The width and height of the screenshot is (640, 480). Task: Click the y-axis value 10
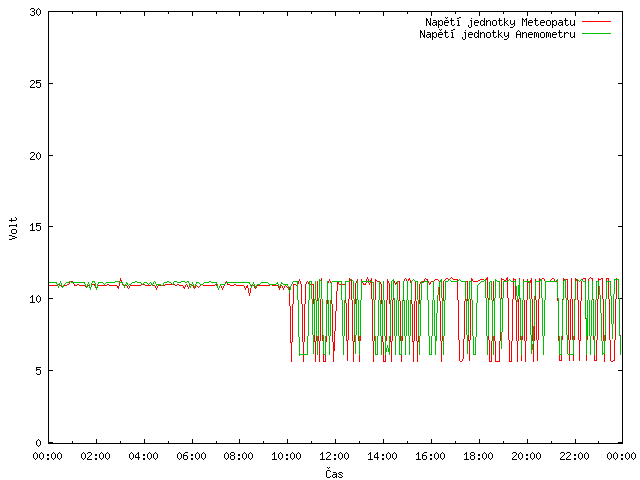(36, 299)
